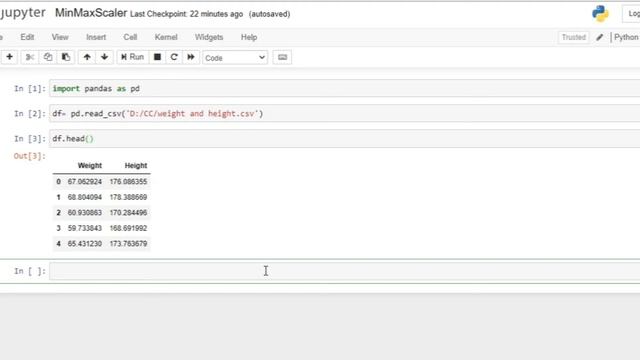Click the Trusted notebook indicator
The height and width of the screenshot is (360, 640).
(573, 37)
